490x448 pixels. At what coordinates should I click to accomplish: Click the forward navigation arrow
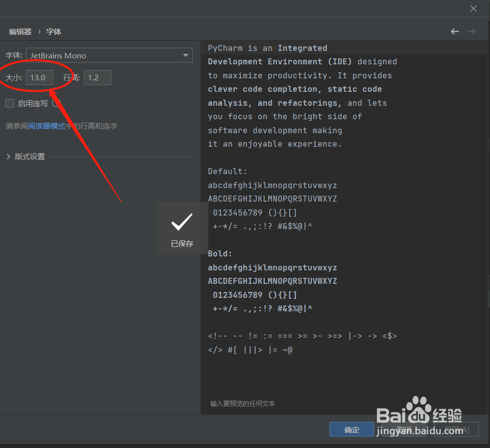[472, 31]
